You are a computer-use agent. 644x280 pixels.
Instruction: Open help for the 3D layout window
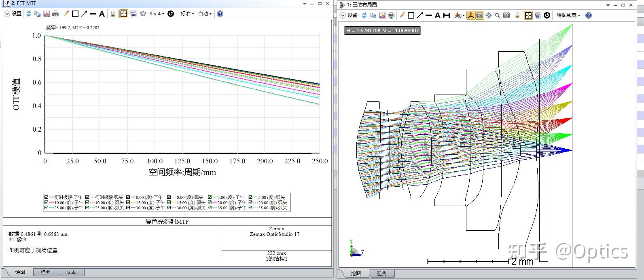coord(589,15)
